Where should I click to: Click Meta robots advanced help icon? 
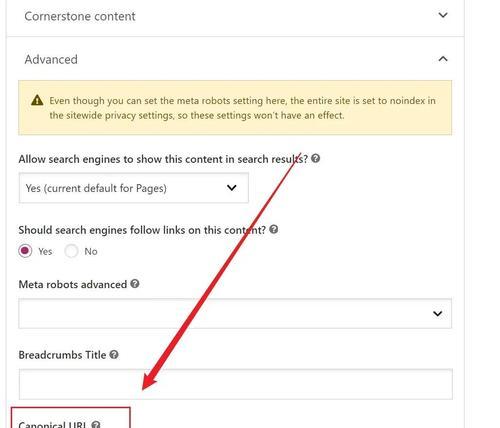click(135, 284)
